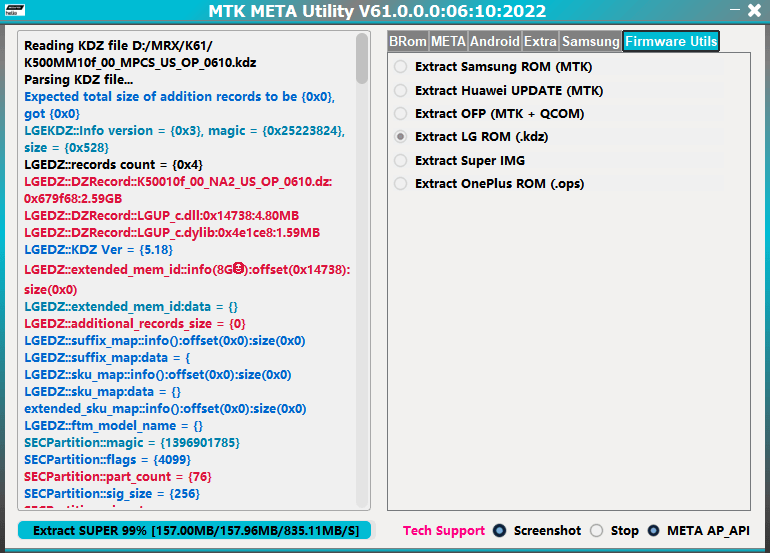Open the Tech Support link
The image size is (770, 553).
[444, 531]
